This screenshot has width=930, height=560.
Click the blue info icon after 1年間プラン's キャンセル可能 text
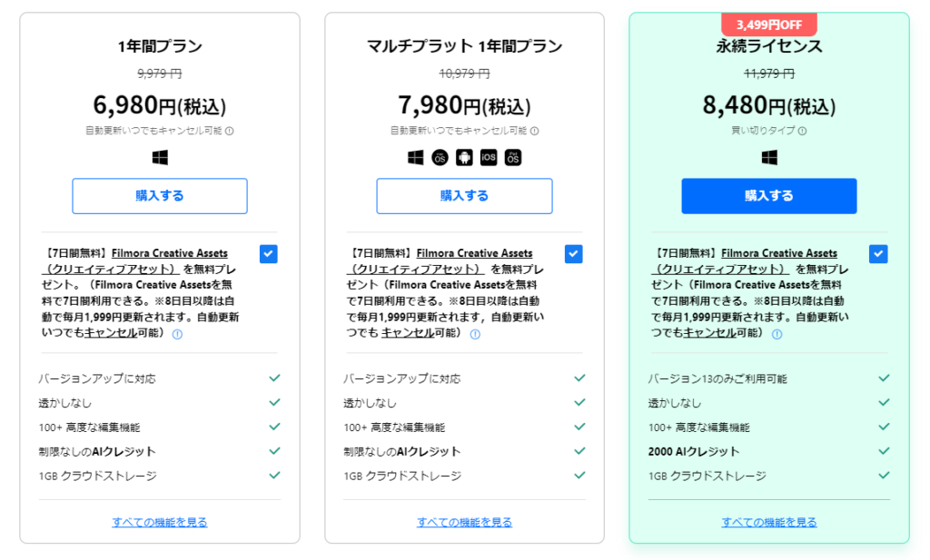[x=177, y=334]
